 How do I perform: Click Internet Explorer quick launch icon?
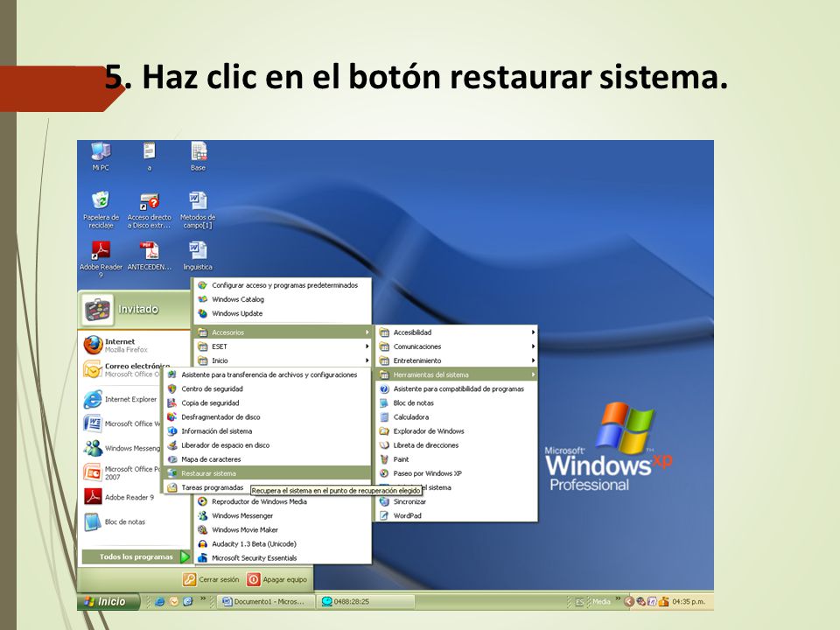point(159,602)
